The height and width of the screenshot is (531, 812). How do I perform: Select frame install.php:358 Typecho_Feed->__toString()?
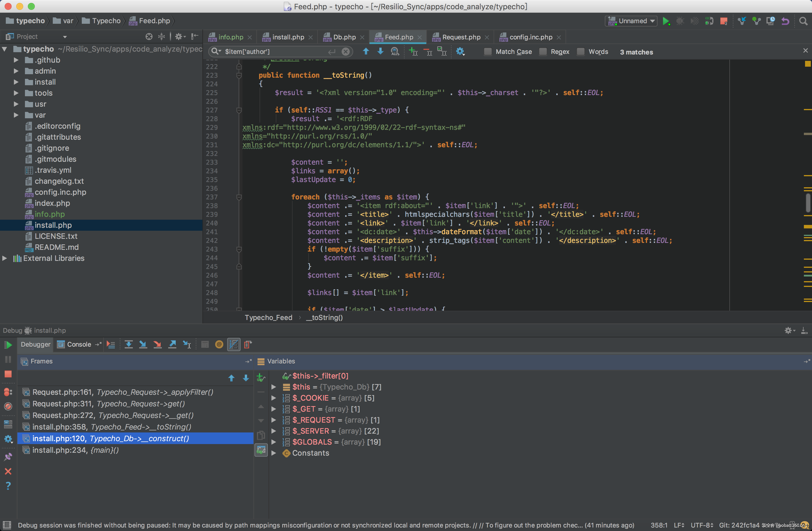click(x=112, y=427)
